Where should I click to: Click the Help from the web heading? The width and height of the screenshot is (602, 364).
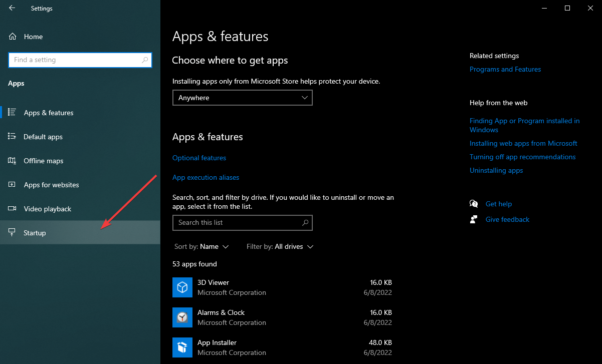pyautogui.click(x=499, y=103)
